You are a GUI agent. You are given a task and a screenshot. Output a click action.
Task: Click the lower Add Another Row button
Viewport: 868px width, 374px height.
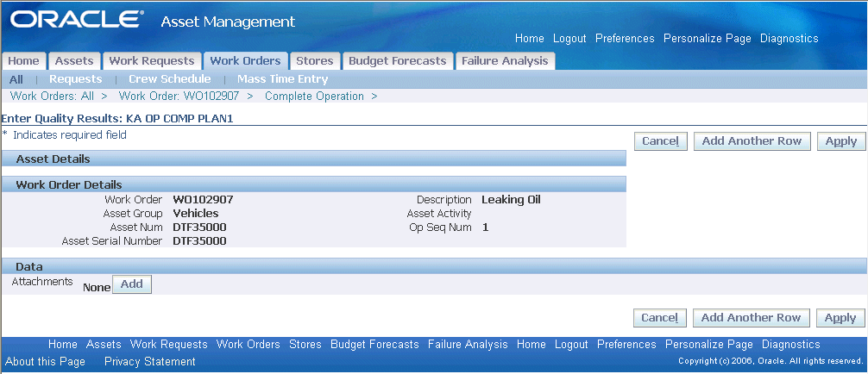[x=751, y=318]
